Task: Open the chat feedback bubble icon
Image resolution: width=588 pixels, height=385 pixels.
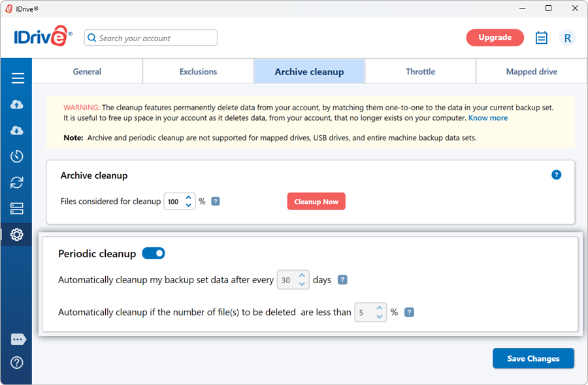Action: 18,339
